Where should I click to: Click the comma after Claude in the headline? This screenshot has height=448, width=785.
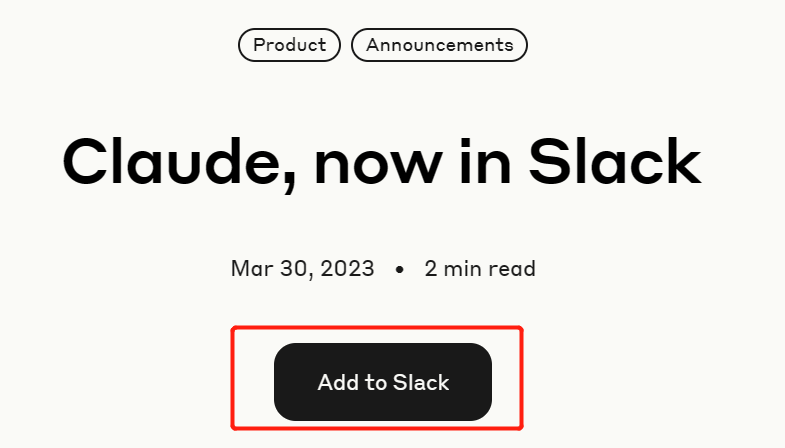(290, 183)
